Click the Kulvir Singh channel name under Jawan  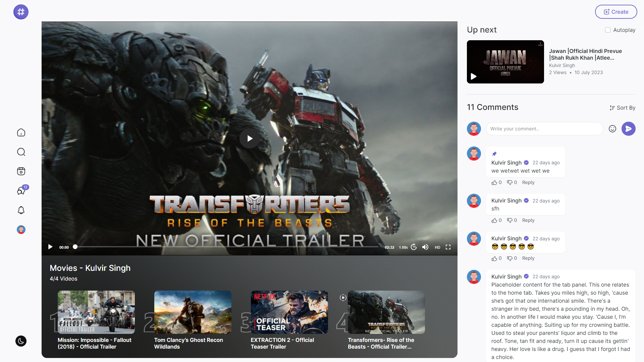point(562,65)
